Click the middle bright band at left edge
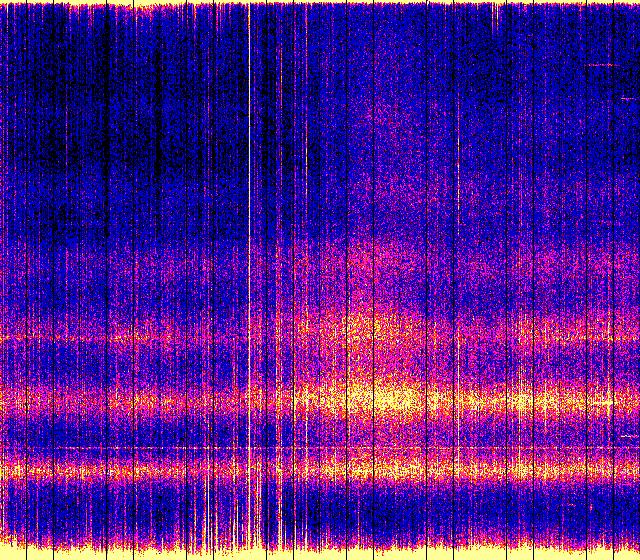The image size is (640, 560). [15, 403]
